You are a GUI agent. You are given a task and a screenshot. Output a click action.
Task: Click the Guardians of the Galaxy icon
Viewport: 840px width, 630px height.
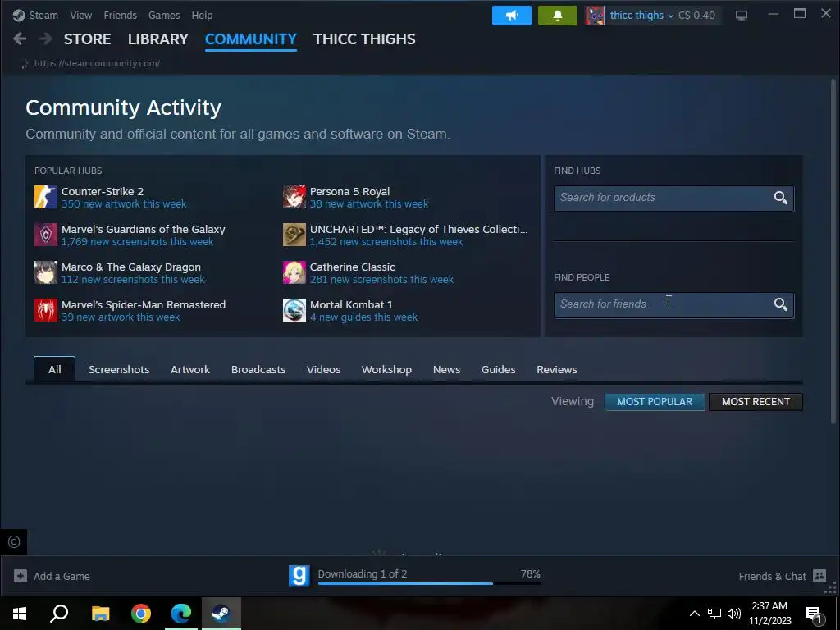click(x=46, y=235)
